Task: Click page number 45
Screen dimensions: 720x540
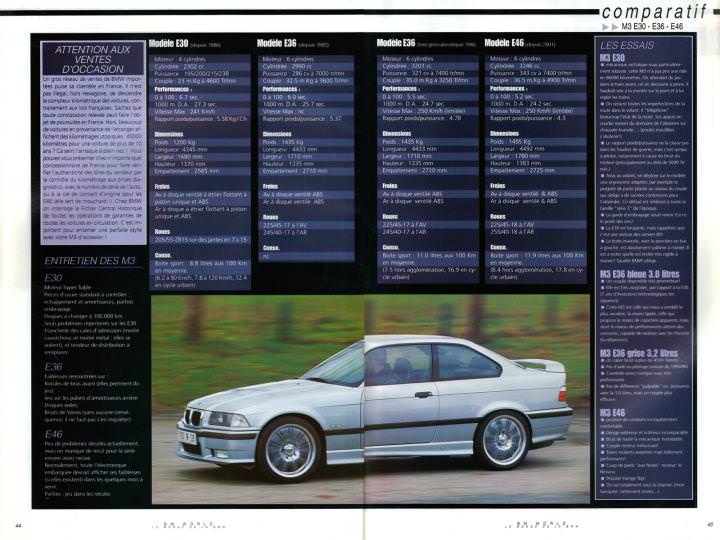Action: click(710, 525)
